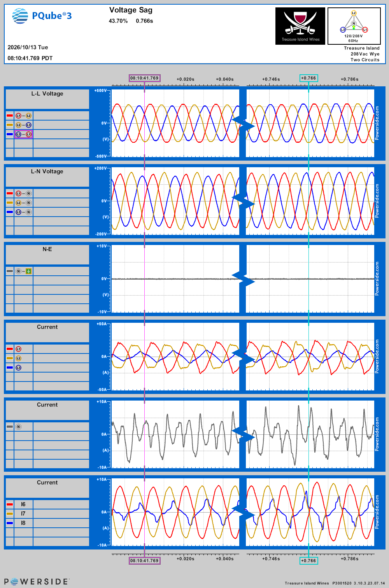The width and height of the screenshot is (389, 588).
Task: Click the P3001520 serial number in footer
Action: (342, 583)
